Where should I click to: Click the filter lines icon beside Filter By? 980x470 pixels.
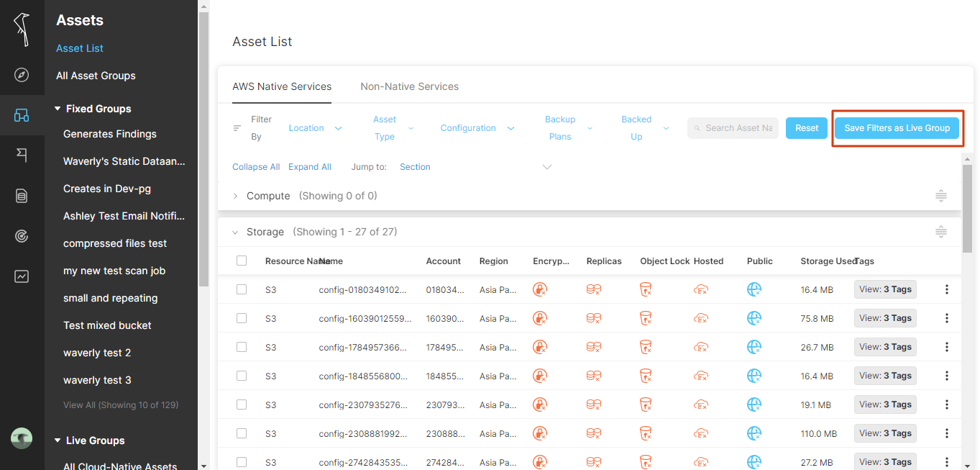point(237,128)
